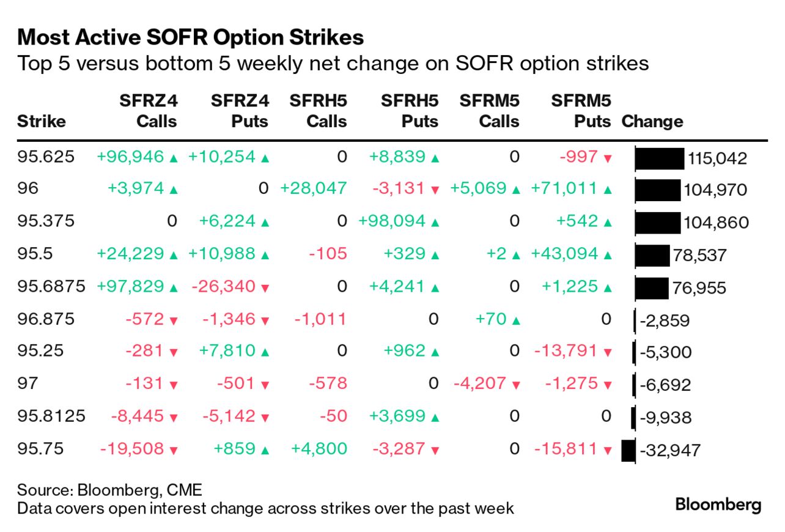This screenshot has width=785, height=532.
Task: Click the negative bar for -32,947
Action: pos(628,451)
